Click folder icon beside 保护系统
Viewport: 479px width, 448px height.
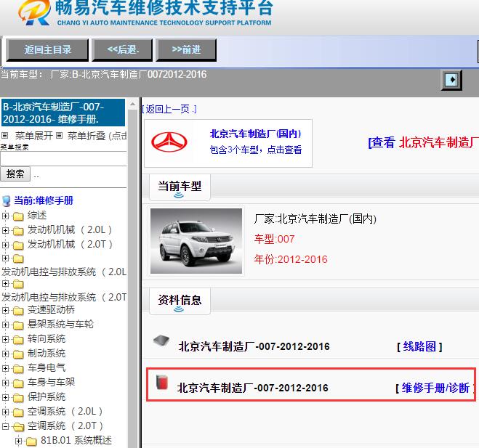pos(18,398)
